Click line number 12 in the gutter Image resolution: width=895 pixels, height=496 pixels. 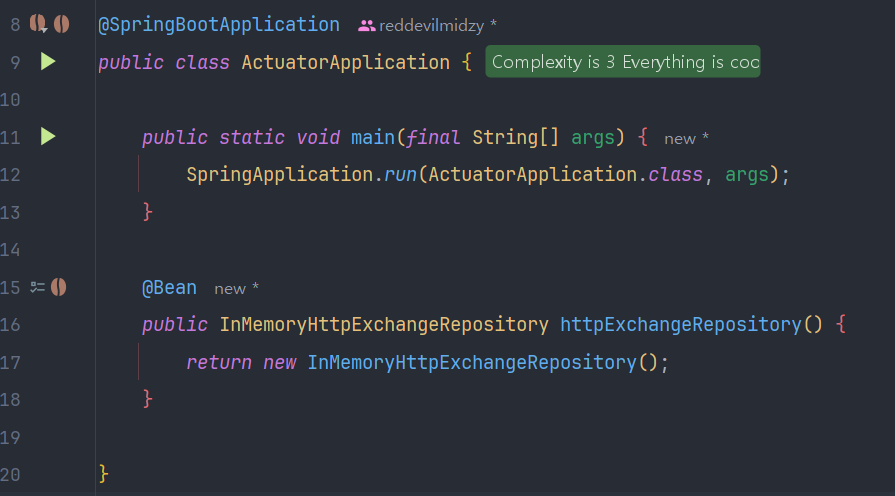coord(11,175)
